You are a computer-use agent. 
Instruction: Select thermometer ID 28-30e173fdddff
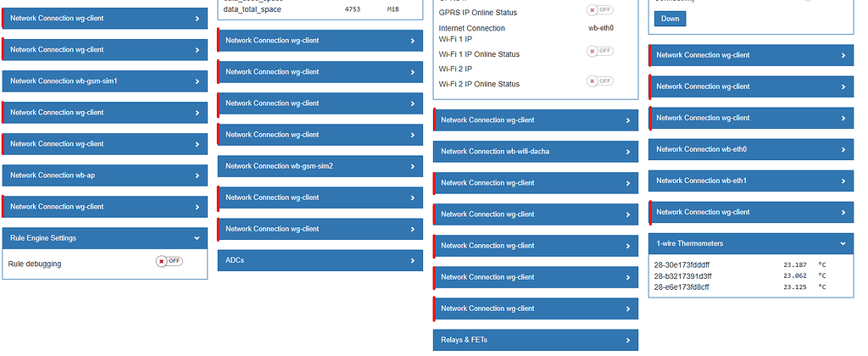tap(682, 265)
